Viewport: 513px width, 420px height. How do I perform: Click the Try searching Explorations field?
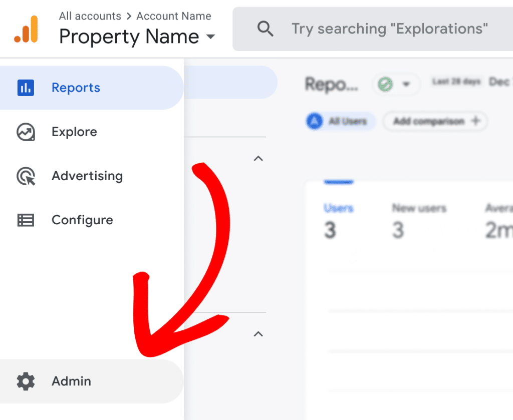pyautogui.click(x=390, y=29)
